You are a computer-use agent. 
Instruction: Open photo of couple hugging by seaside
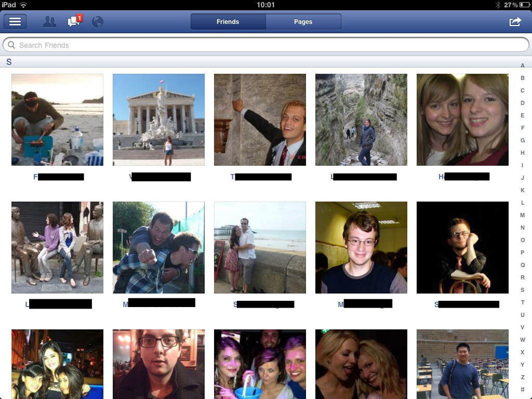260,247
